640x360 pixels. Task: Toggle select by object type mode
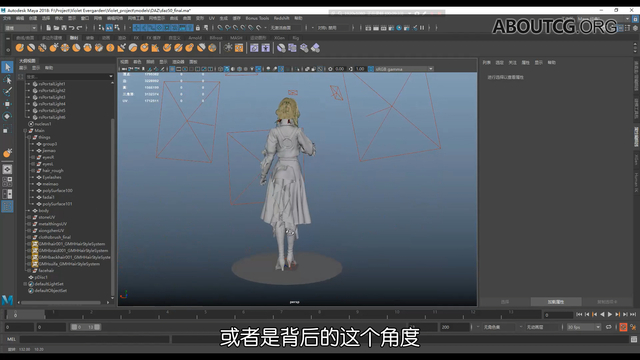(109, 28)
